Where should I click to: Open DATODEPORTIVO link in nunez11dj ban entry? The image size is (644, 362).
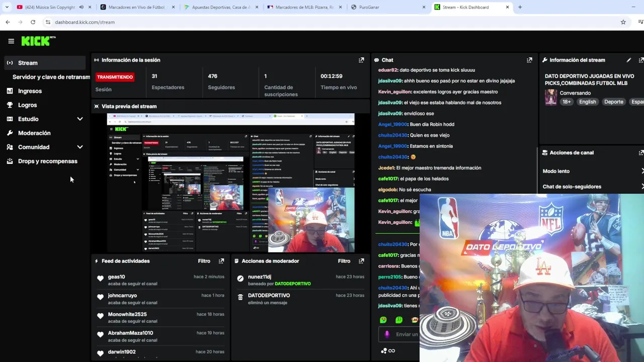292,284
